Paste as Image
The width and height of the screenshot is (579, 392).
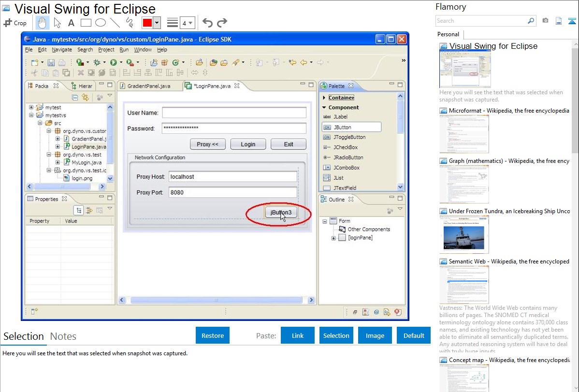pyautogui.click(x=375, y=335)
